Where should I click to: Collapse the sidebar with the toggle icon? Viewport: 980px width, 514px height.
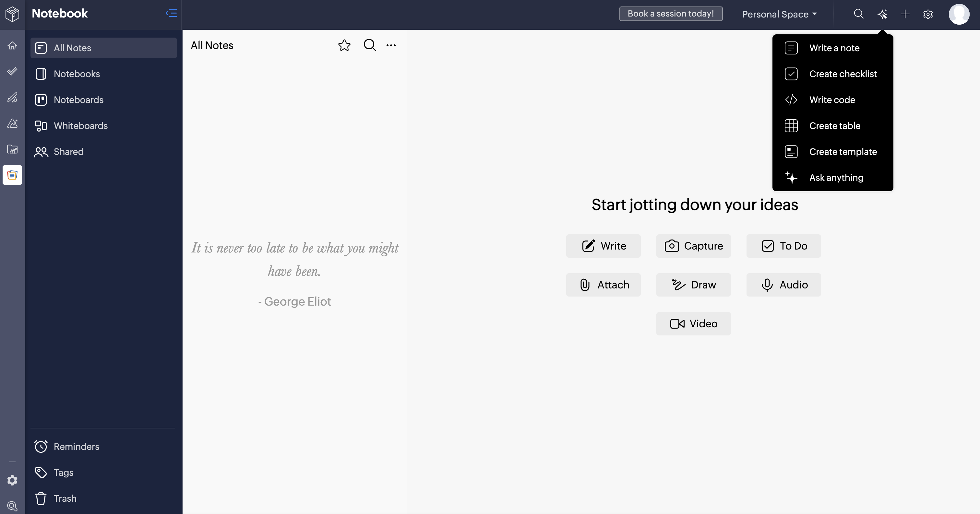[x=171, y=13]
